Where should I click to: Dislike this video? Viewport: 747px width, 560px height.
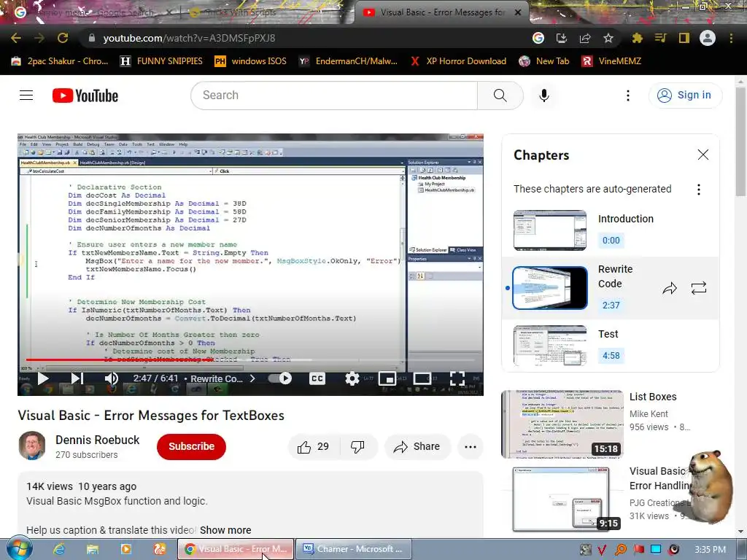357,447
